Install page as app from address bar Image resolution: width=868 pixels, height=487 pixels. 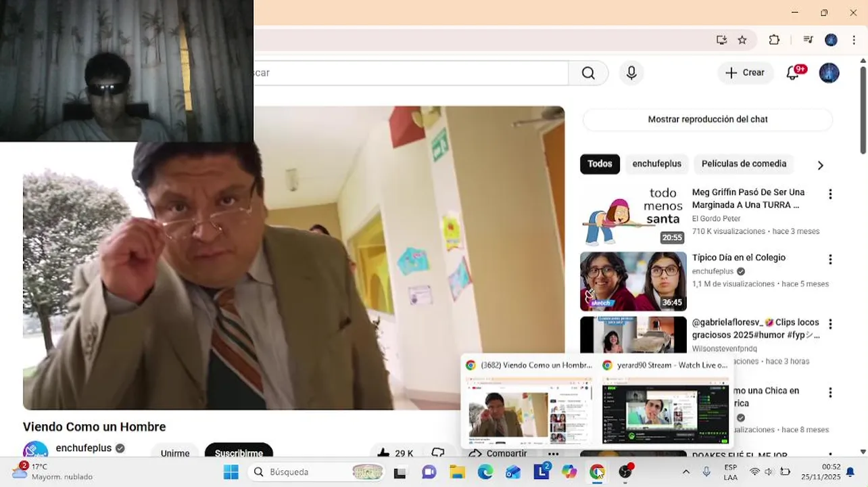point(721,40)
